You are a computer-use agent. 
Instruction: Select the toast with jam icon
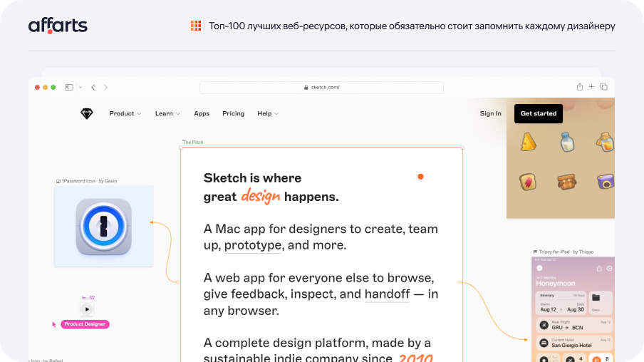click(528, 182)
